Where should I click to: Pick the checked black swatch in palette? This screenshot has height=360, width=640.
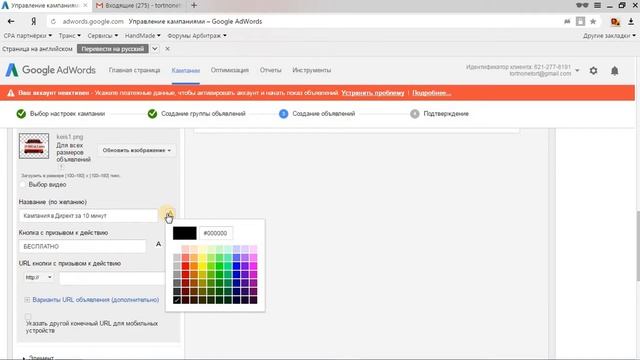(177, 300)
